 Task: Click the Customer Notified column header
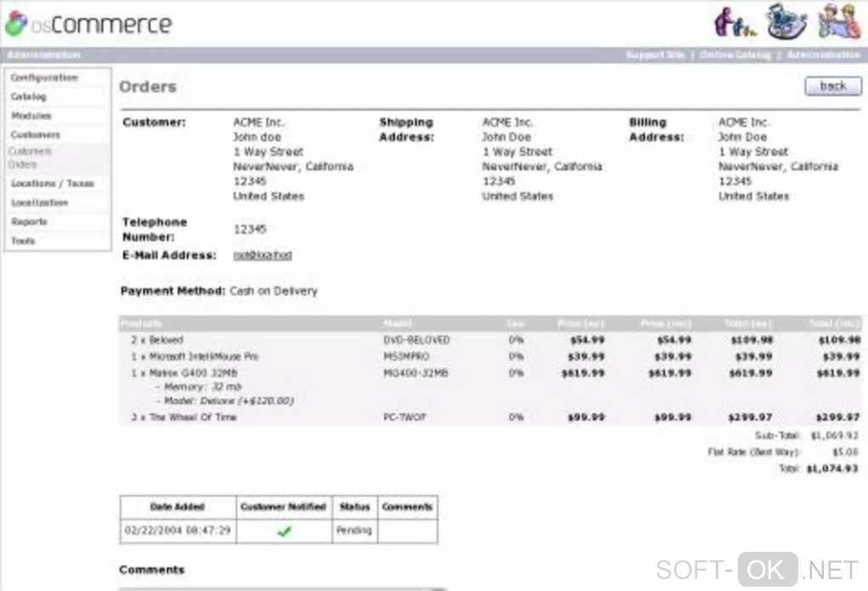(283, 507)
